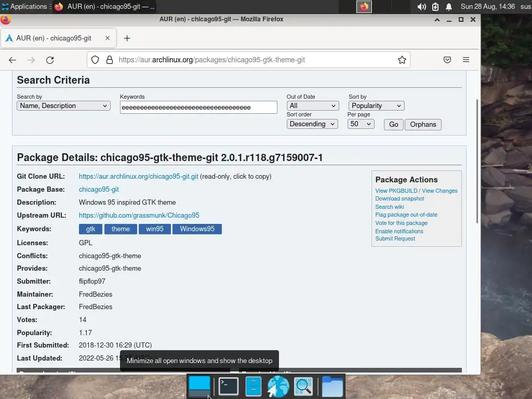The image size is (532, 399).
Task: Switch to Firefox window button in top panel
Action: 104,6
